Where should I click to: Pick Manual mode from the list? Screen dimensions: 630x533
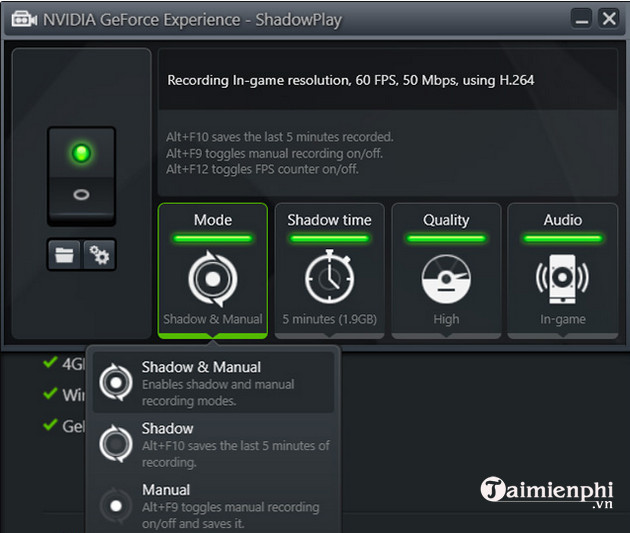(x=215, y=505)
